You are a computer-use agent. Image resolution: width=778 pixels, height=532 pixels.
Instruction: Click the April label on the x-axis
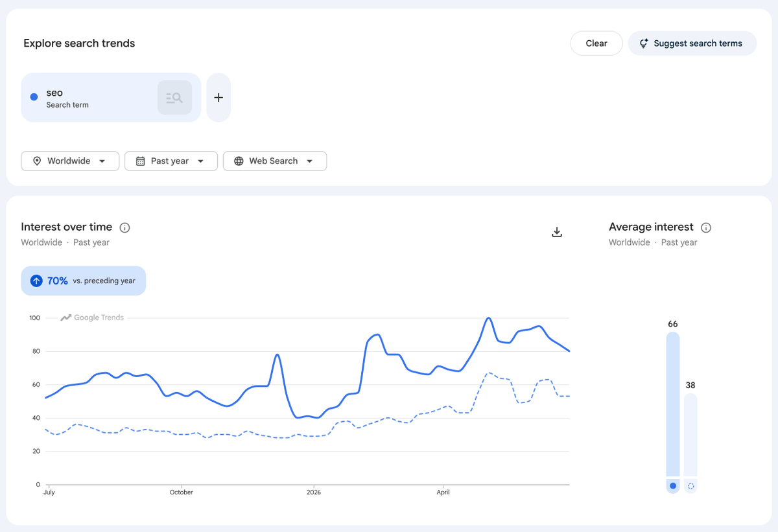click(x=443, y=492)
